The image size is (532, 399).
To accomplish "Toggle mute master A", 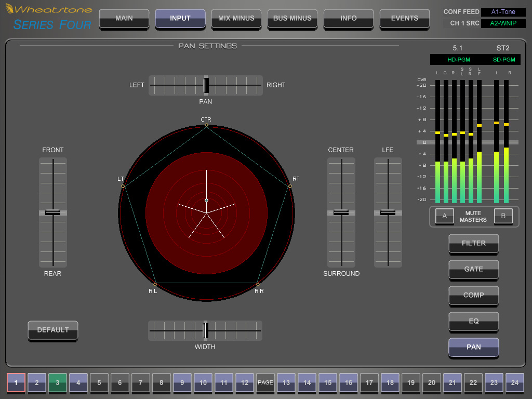I will [445, 216].
